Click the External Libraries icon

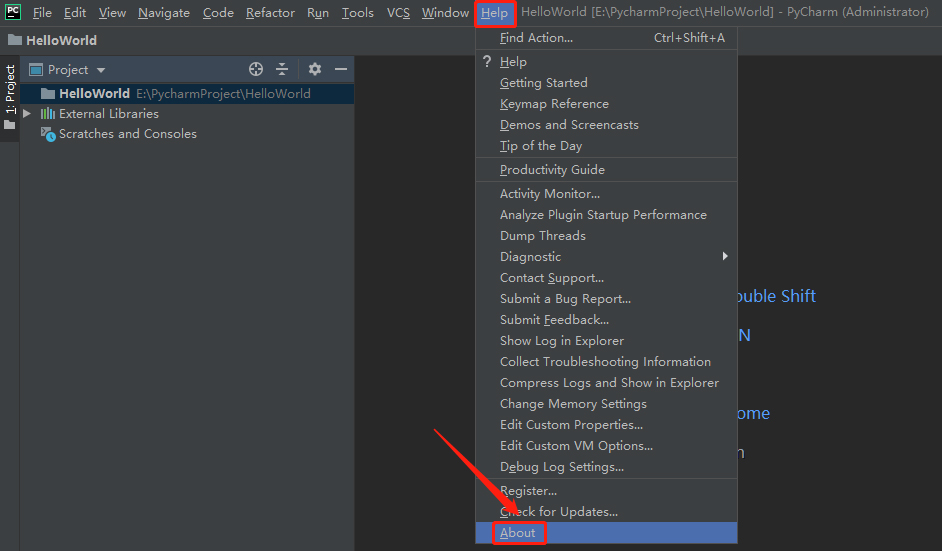(x=47, y=114)
